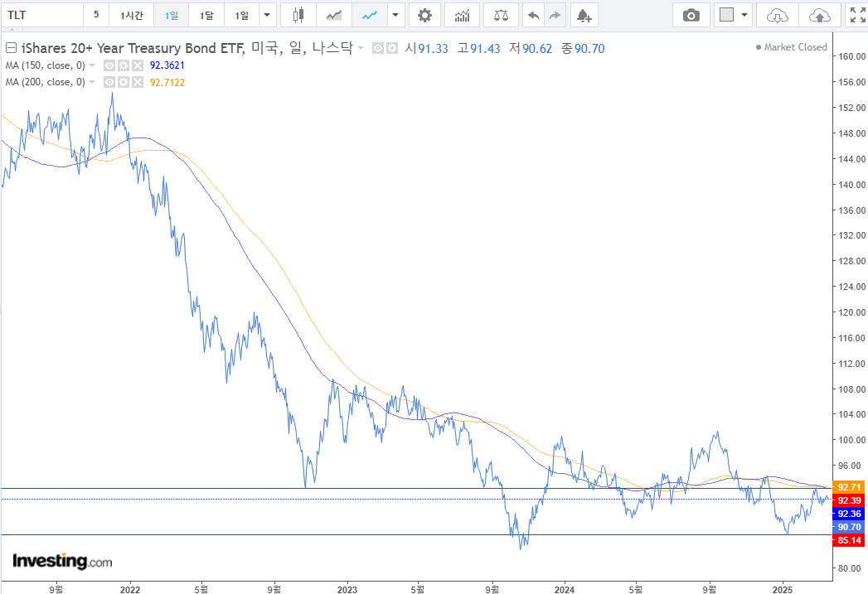This screenshot has width=868, height=594.
Task: Select the 1시간 interval
Action: click(x=131, y=15)
